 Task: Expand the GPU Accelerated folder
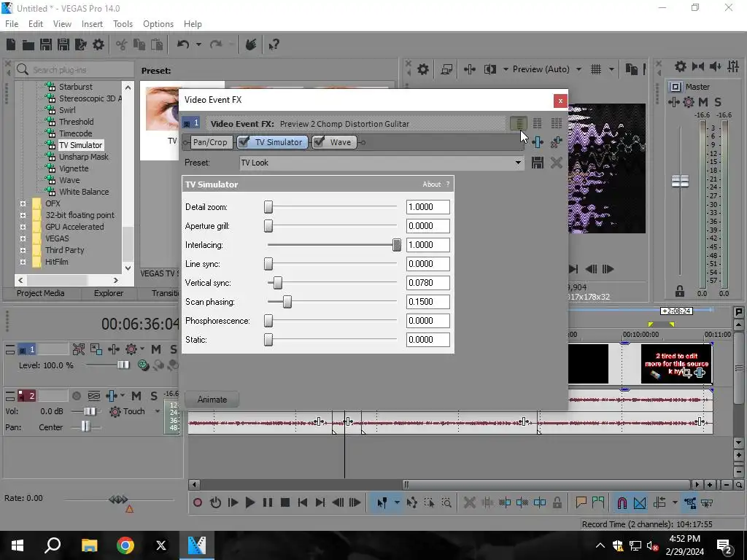23,227
